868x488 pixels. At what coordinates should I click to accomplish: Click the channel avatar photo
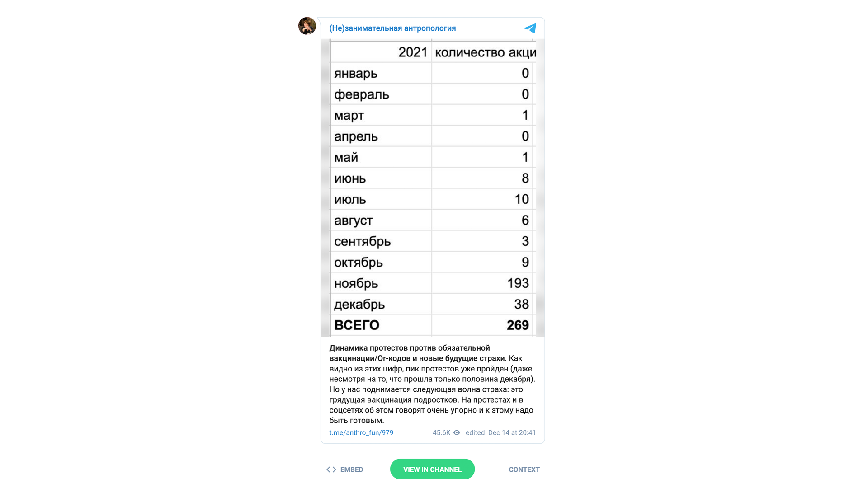[x=307, y=26]
